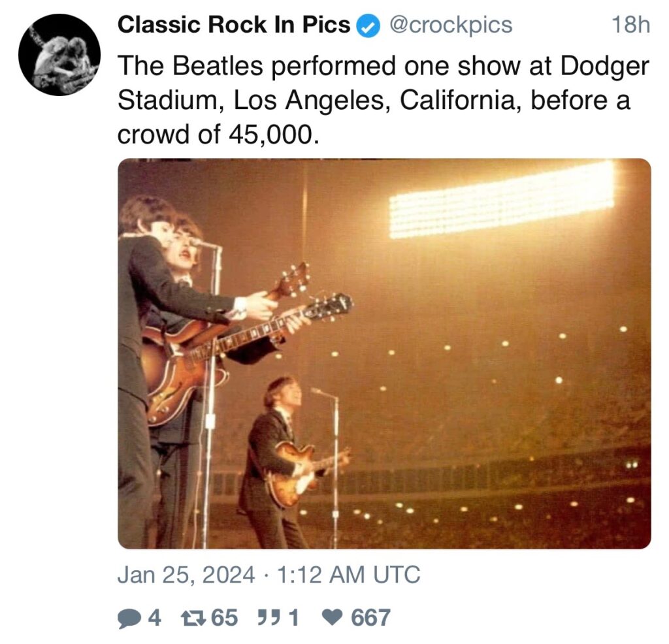The image size is (669, 644).
Task: Click the 1:12 AM UTC time text
Action: 349,575
